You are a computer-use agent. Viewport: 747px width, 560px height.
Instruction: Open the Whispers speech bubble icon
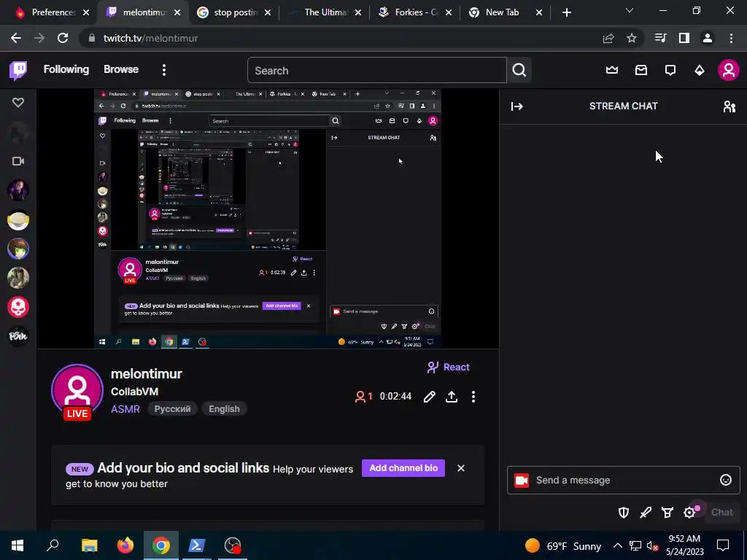(x=670, y=71)
